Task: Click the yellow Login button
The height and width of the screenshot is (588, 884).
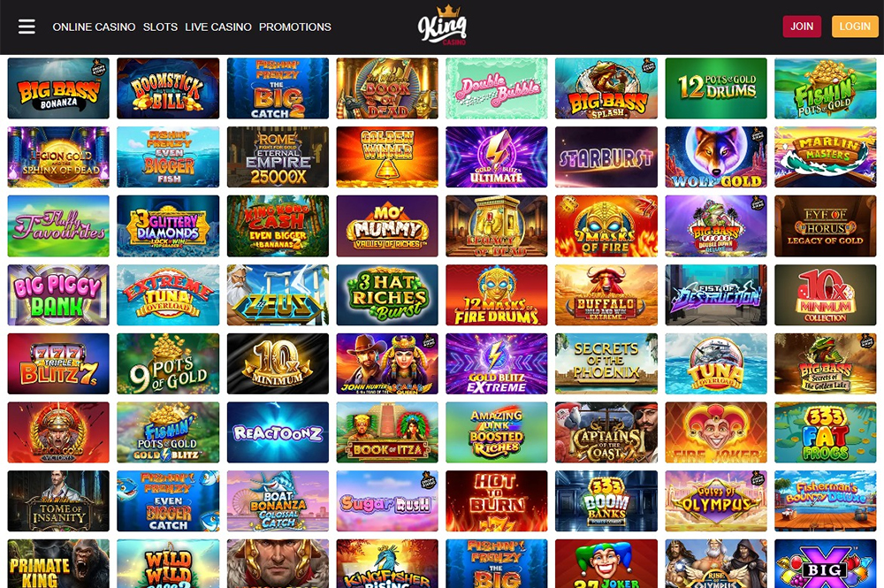Action: click(x=855, y=27)
